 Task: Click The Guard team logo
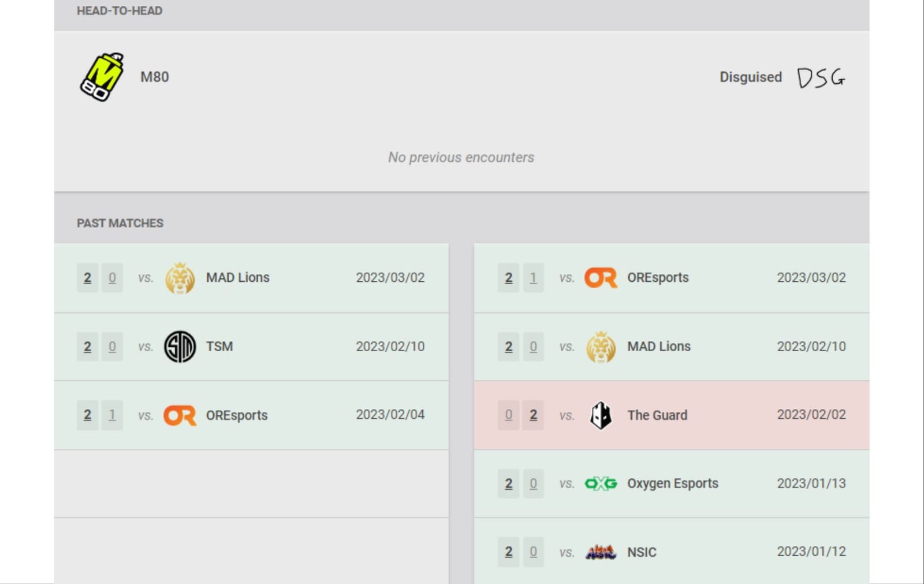(x=601, y=415)
